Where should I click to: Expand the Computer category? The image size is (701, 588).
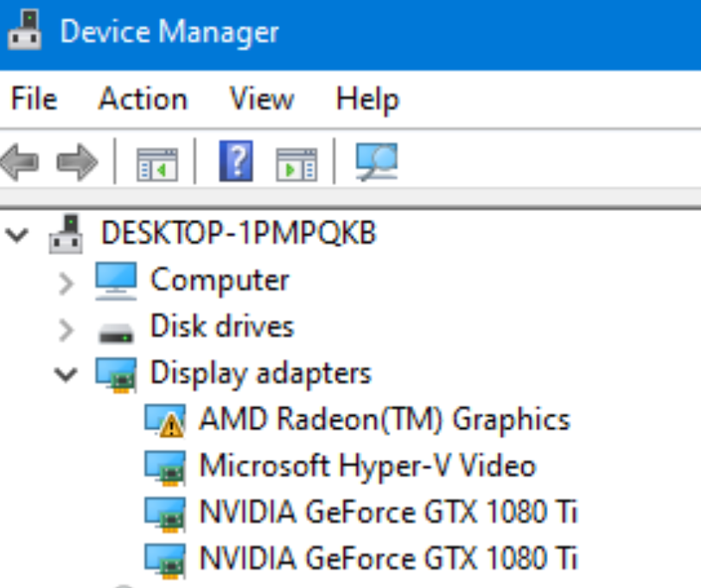[66, 282]
